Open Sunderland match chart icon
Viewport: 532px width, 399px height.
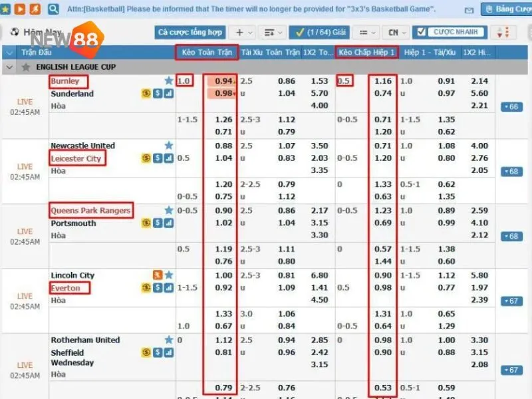169,93
